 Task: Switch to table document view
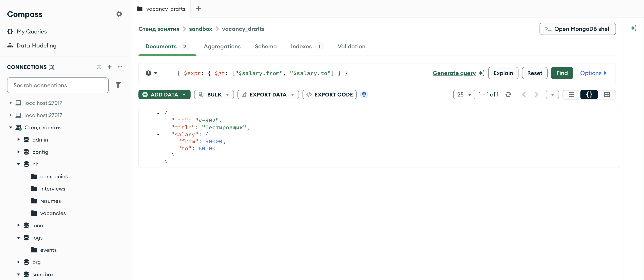(607, 94)
